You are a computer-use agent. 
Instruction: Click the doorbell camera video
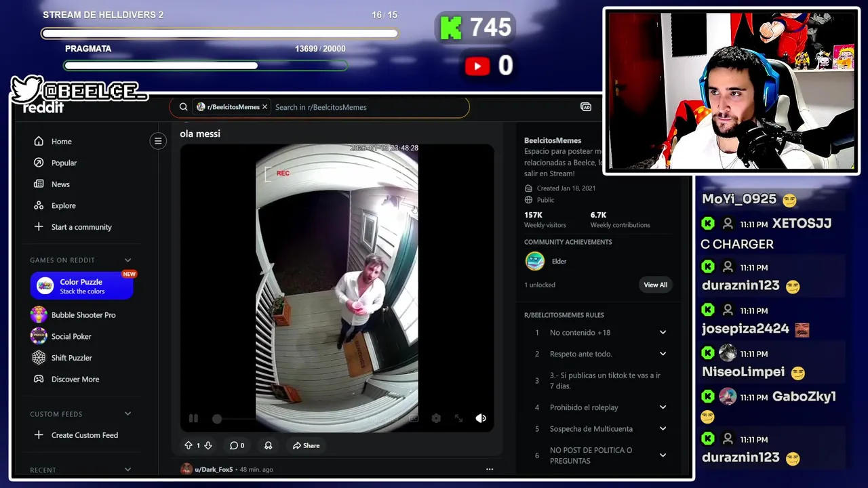point(337,288)
